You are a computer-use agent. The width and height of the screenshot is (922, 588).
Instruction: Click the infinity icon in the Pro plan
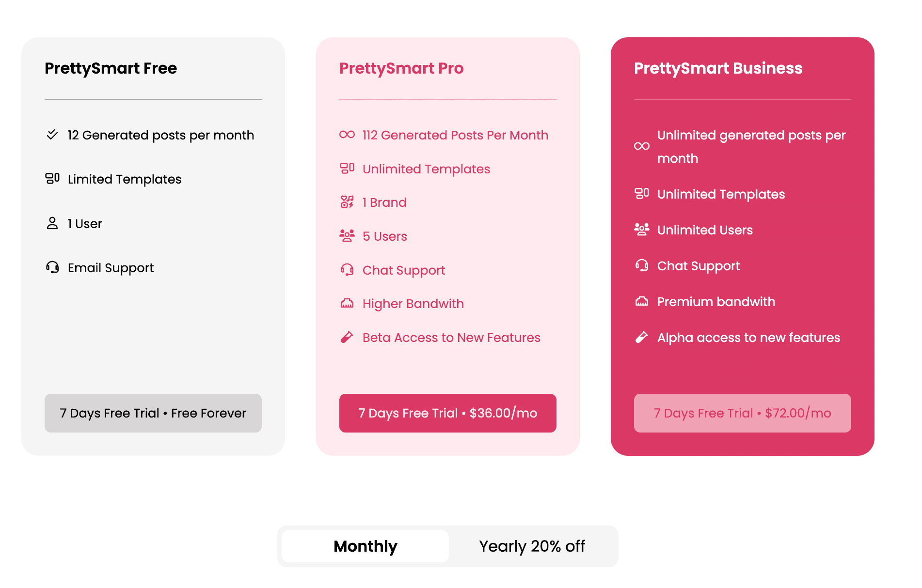pyautogui.click(x=347, y=135)
